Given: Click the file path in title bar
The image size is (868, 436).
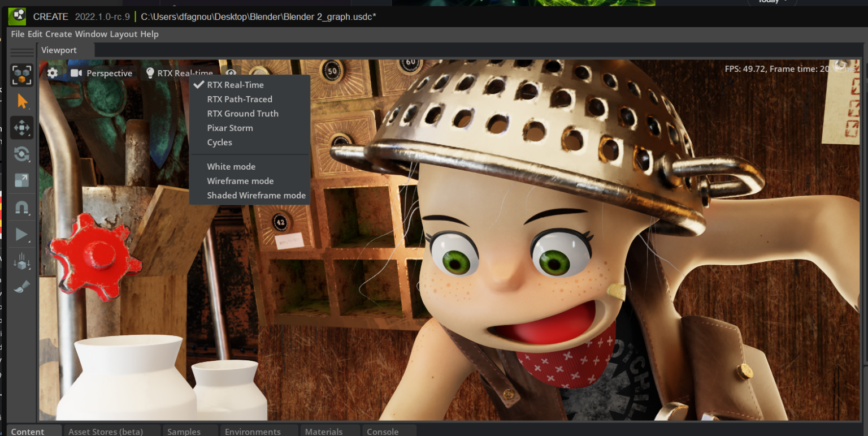Looking at the screenshot, I should 258,16.
